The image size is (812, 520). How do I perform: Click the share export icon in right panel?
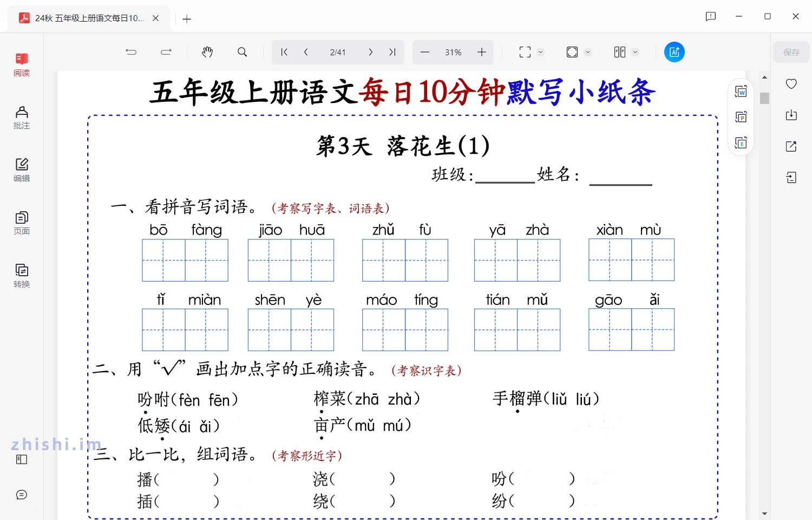pyautogui.click(x=791, y=146)
